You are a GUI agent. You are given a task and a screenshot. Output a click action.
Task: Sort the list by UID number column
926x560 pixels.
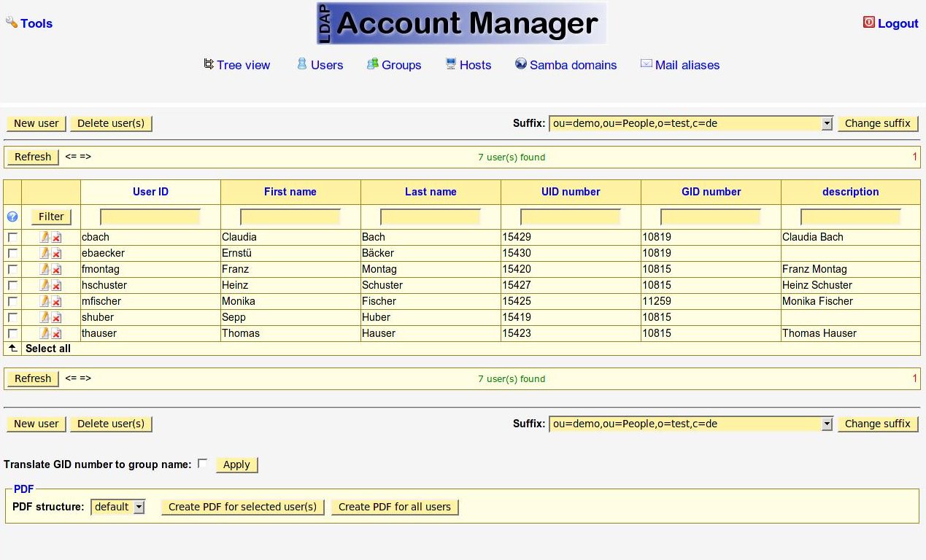click(571, 192)
